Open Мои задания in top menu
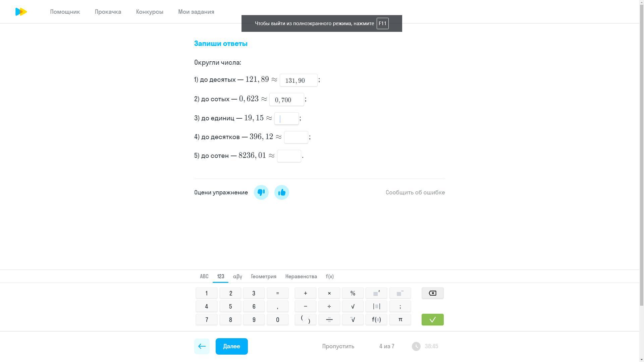This screenshot has width=644, height=362. (x=196, y=12)
